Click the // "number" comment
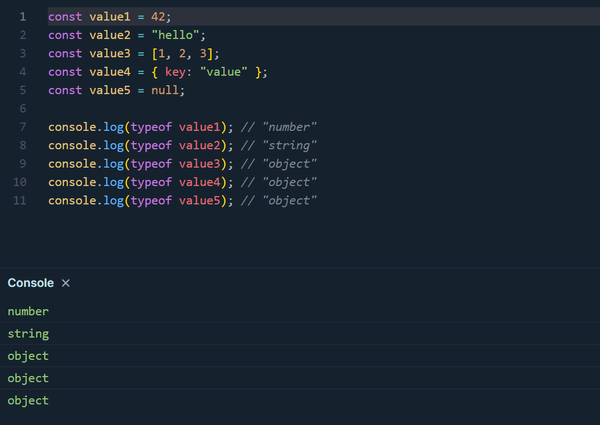The width and height of the screenshot is (600, 425). tap(279, 127)
